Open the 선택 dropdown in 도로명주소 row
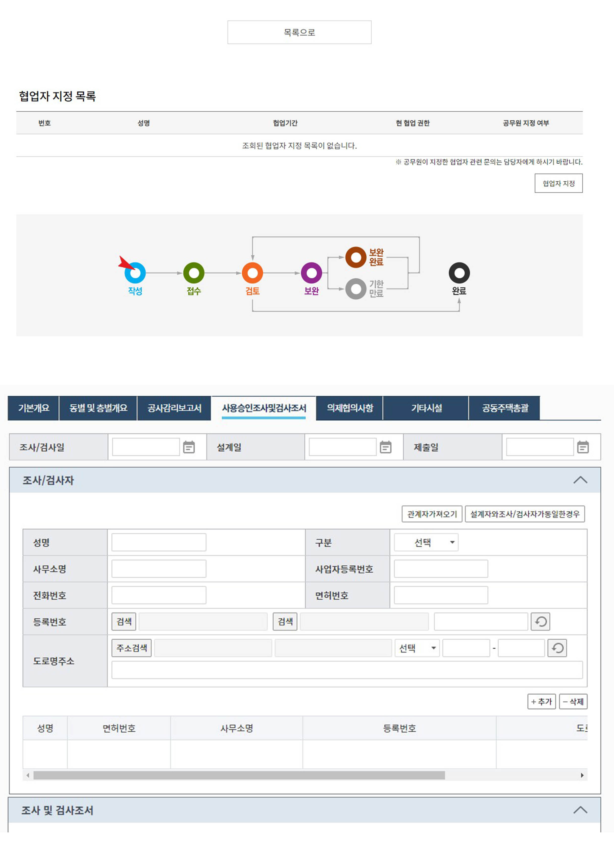Image resolution: width=614 pixels, height=868 pixels. [417, 648]
